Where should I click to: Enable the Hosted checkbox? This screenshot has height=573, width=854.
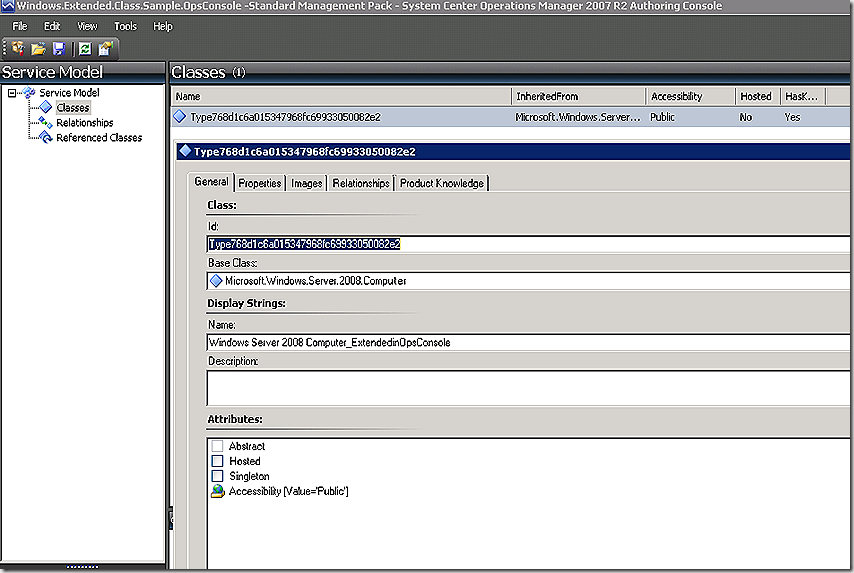tap(217, 461)
